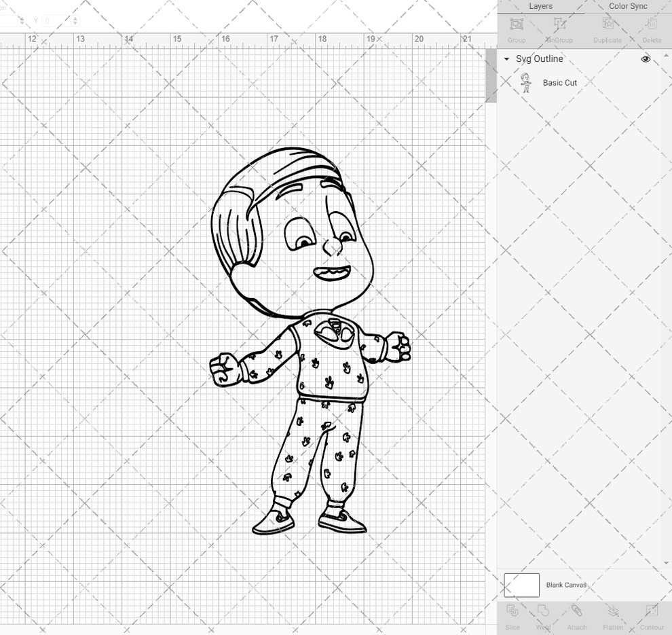This screenshot has height=635, width=672.
Task: Click the Y value up arrow stepper
Action: pyautogui.click(x=75, y=18)
